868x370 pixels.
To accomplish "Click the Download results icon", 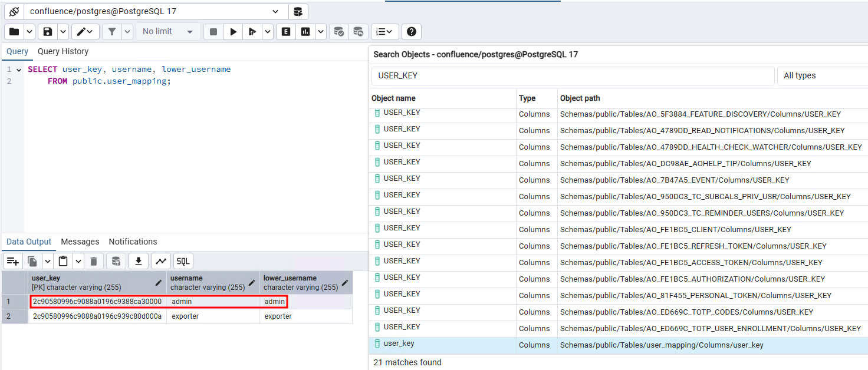I will (139, 261).
